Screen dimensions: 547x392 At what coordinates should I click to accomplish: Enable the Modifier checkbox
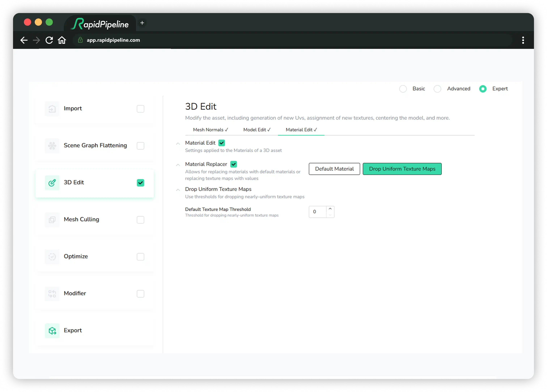coord(140,294)
